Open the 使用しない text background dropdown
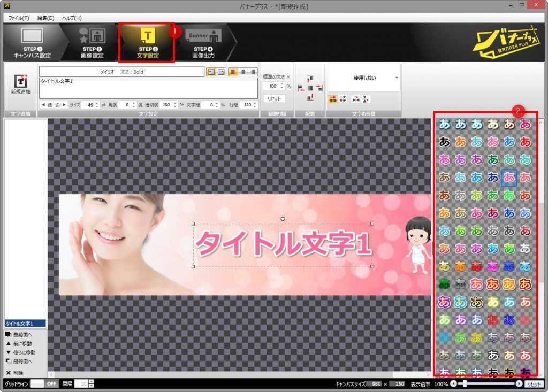 (x=364, y=78)
